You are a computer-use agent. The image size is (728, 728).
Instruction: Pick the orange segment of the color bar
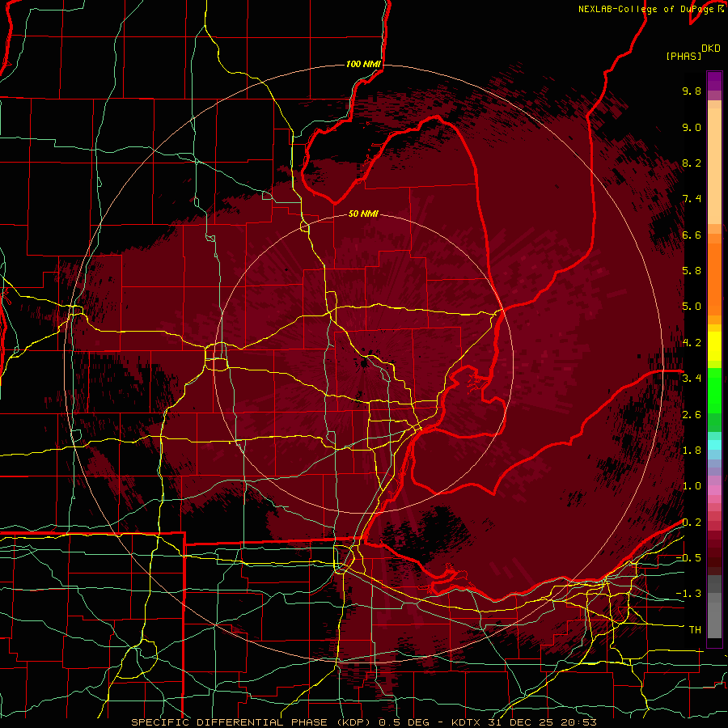tap(714, 278)
